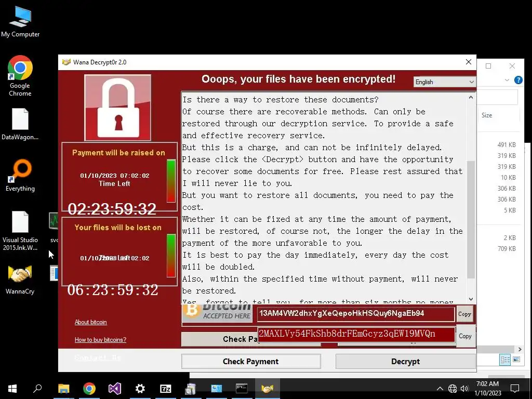This screenshot has width=532, height=399.
Task: Click Explorer horizontal scrollbar right arrow
Action: 520,349
